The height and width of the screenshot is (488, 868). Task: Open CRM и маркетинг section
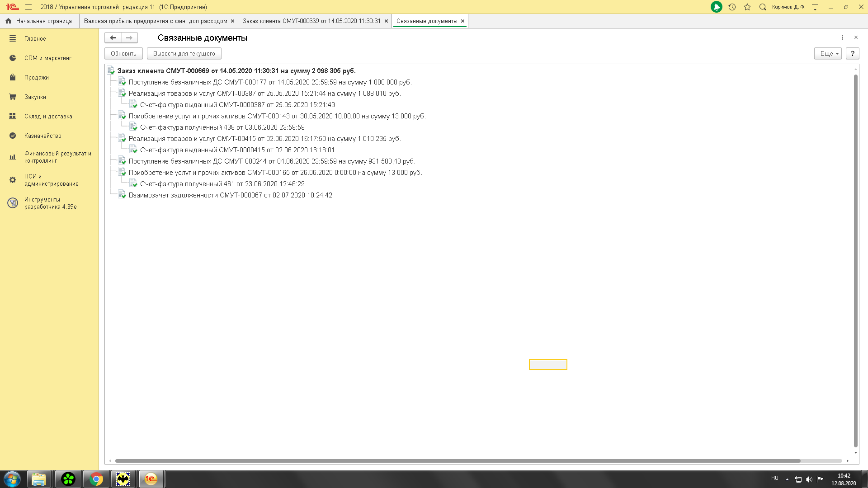click(x=48, y=58)
